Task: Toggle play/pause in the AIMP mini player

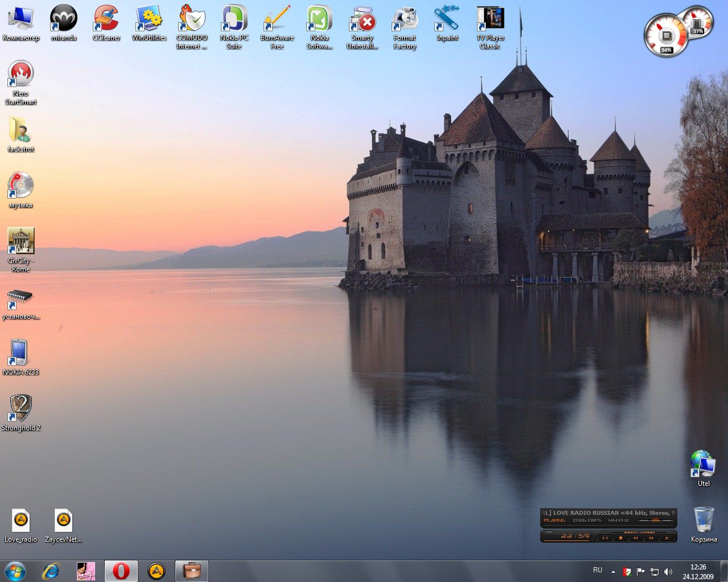Action: tap(606, 538)
